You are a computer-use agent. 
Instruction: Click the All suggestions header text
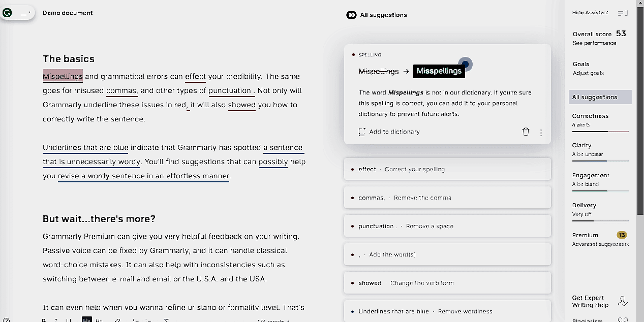[x=383, y=15]
